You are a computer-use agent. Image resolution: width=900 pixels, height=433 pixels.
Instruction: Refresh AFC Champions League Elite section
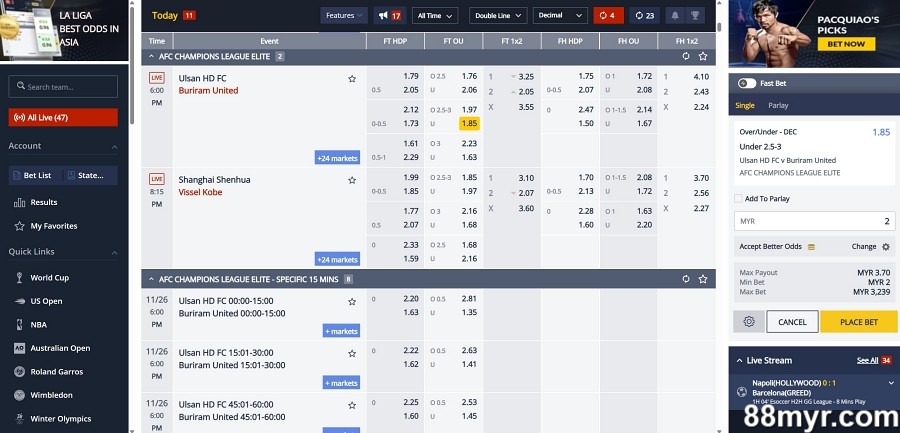click(x=686, y=56)
